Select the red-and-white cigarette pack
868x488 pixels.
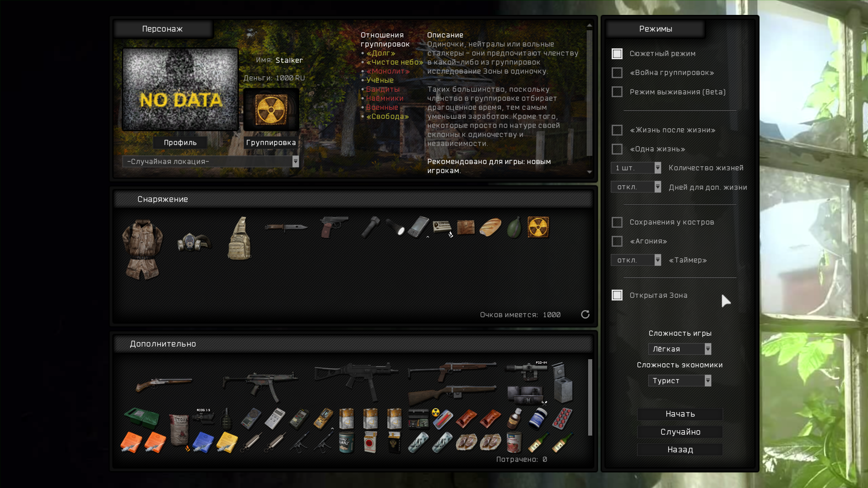370,442
